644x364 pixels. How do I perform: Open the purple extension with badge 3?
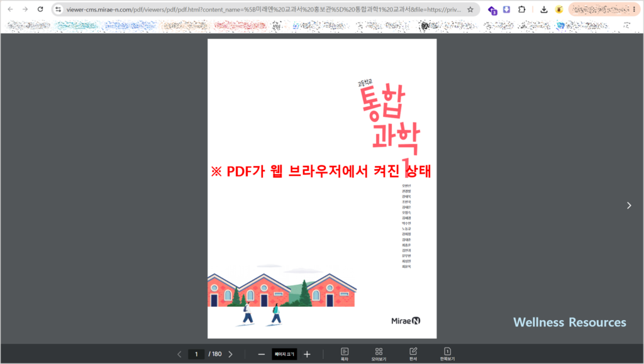[x=492, y=10]
